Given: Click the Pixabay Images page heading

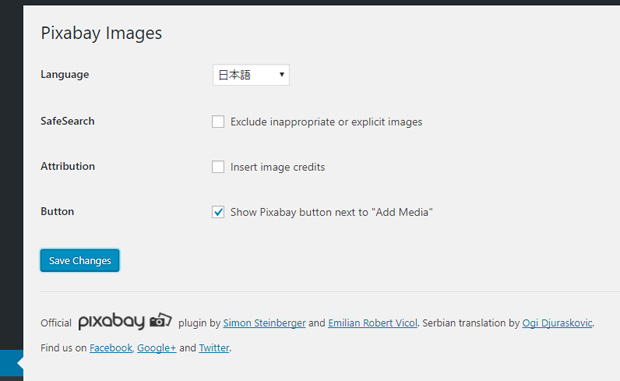Looking at the screenshot, I should [101, 33].
